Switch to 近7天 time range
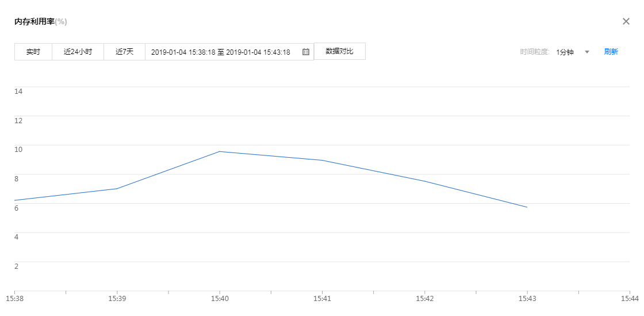Screen dimensions: 644x316 [x=124, y=52]
